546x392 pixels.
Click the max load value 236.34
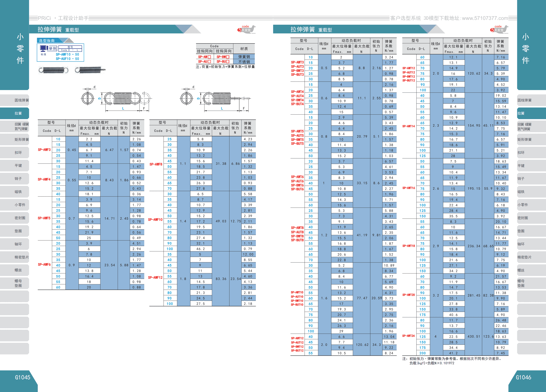click(474, 246)
